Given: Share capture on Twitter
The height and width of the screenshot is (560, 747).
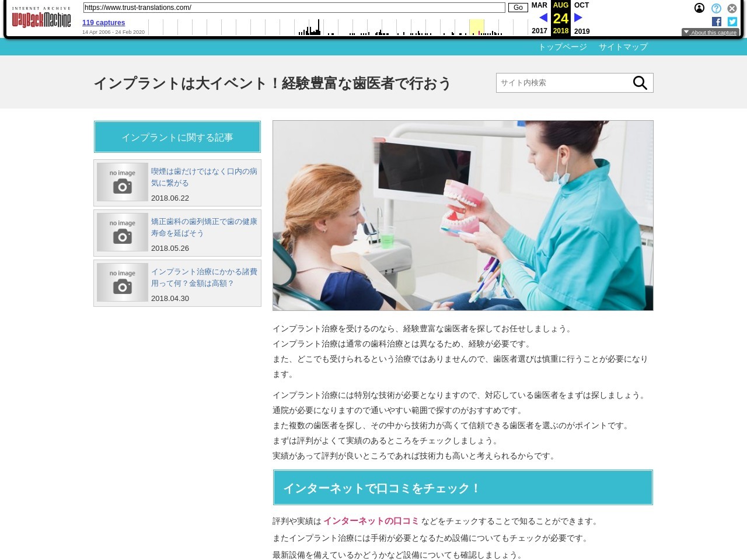Looking at the screenshot, I should [732, 22].
